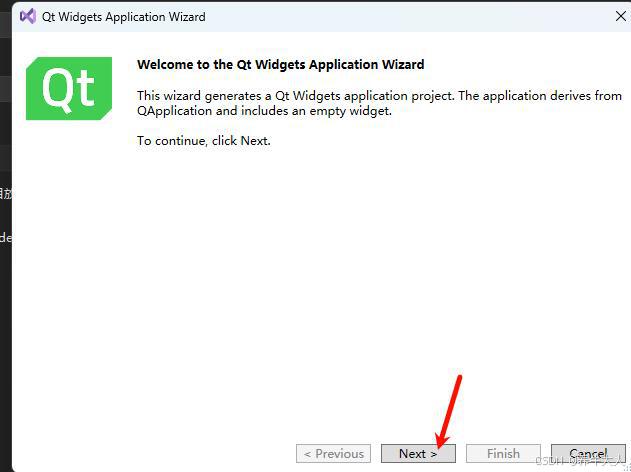Click the 'To continue, click Next.' text
Screen dimensions: 631x472
(x=204, y=141)
